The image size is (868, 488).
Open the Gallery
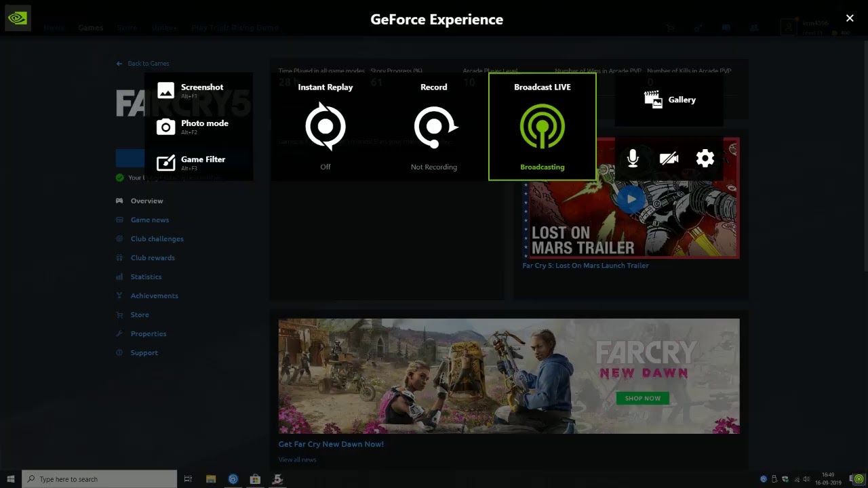(669, 100)
